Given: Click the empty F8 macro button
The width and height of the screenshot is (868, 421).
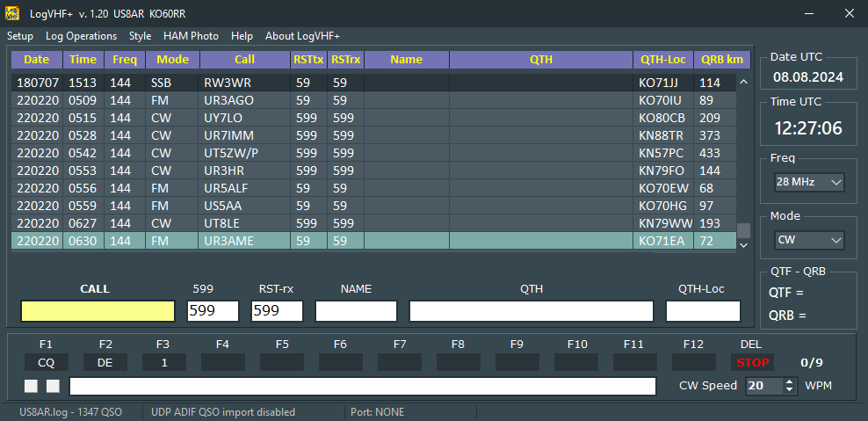Looking at the screenshot, I should pyautogui.click(x=458, y=362).
